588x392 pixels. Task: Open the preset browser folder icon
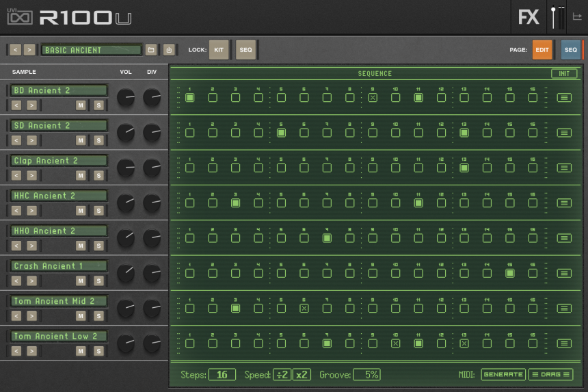pyautogui.click(x=150, y=50)
